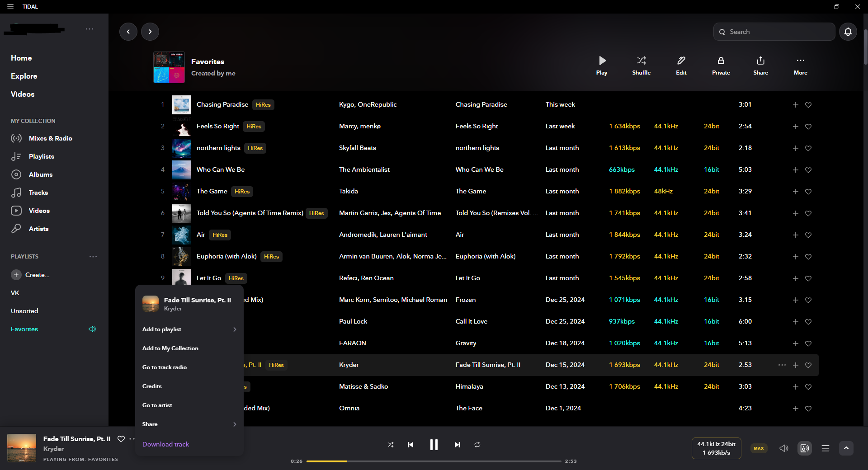Mute the volume speaker icon
Screen dimensions: 868x470
pyautogui.click(x=784, y=448)
